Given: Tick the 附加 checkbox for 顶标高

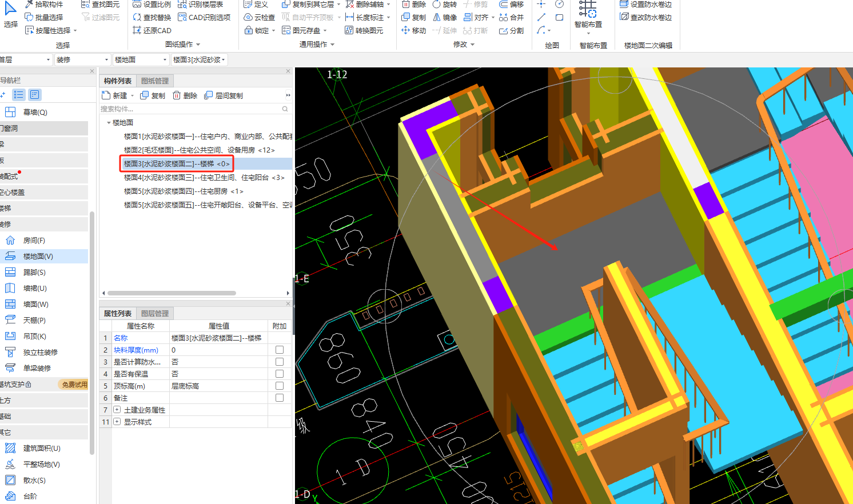Looking at the screenshot, I should coord(280,386).
